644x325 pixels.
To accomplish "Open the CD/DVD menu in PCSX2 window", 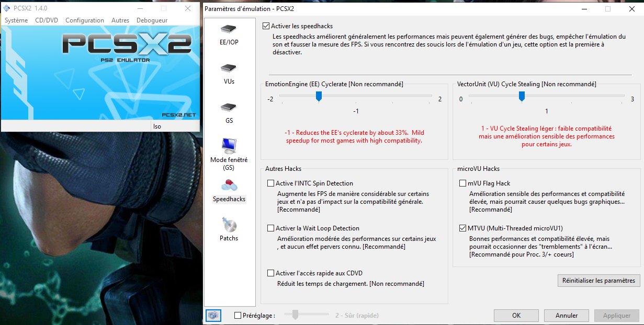I will point(47,20).
